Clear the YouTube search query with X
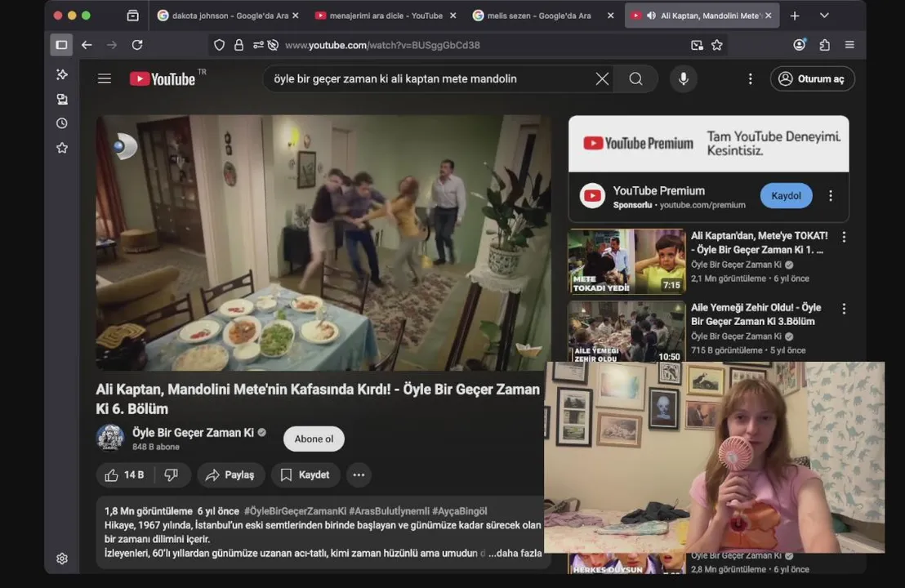 pos(602,78)
